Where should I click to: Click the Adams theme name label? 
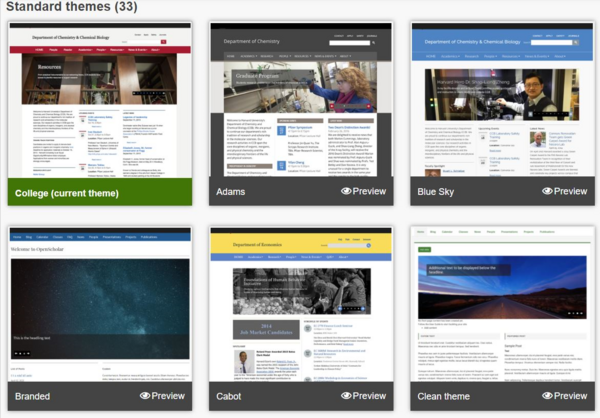tap(232, 191)
